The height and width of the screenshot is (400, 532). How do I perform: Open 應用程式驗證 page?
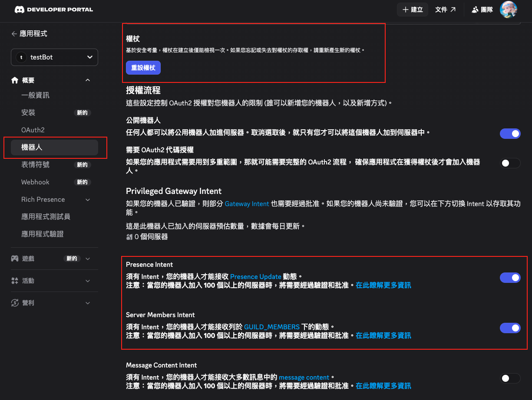pyautogui.click(x=42, y=234)
